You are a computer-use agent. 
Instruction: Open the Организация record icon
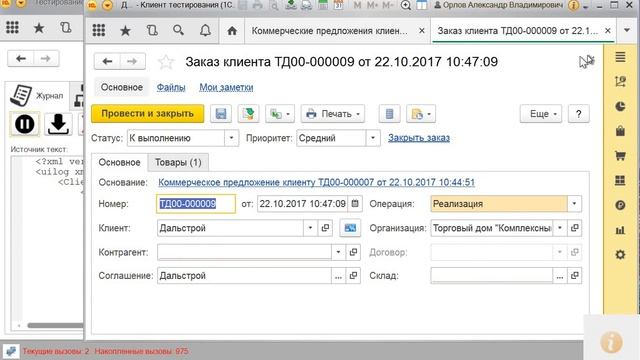pos(575,228)
